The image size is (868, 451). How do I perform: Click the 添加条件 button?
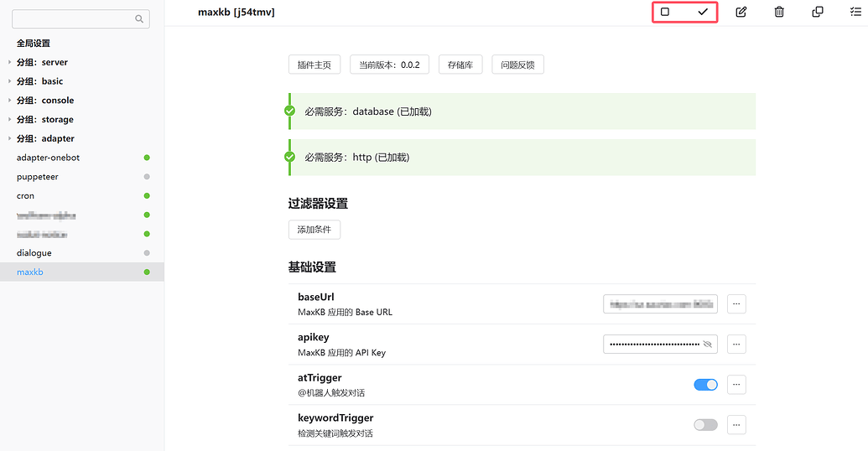point(314,230)
